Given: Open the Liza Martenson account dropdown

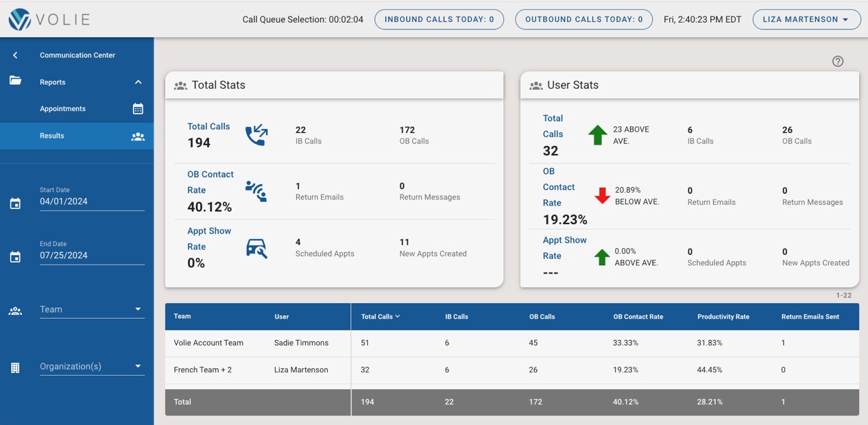Looking at the screenshot, I should pos(806,19).
